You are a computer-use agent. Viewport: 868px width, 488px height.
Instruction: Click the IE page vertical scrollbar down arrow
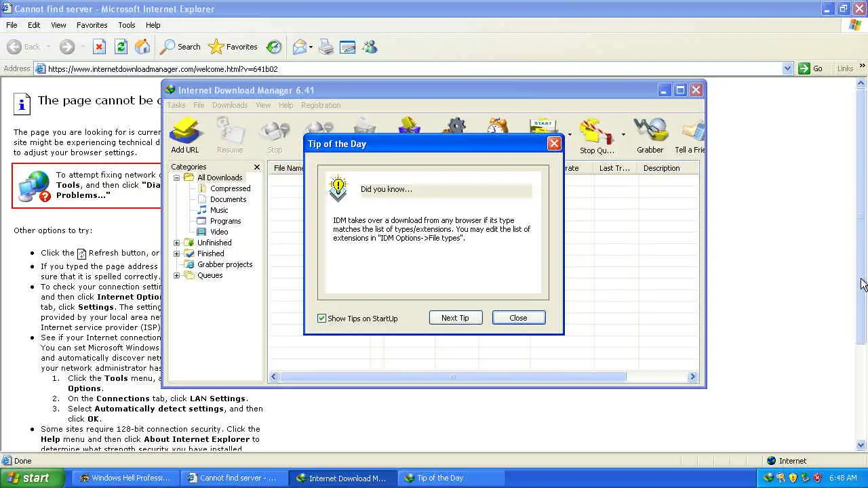point(861,445)
